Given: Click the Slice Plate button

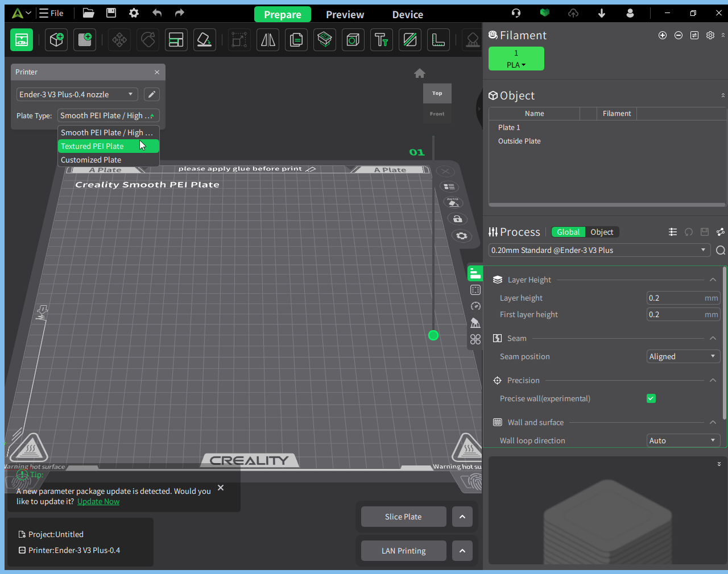Looking at the screenshot, I should tap(403, 517).
